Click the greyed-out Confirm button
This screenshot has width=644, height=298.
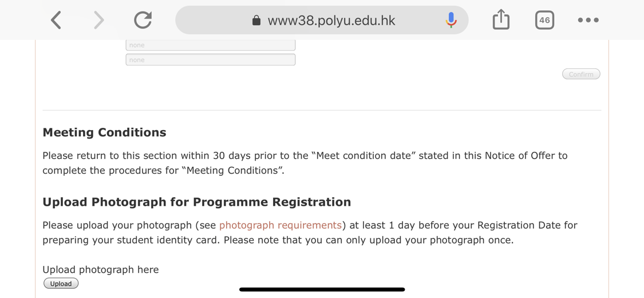click(x=581, y=74)
